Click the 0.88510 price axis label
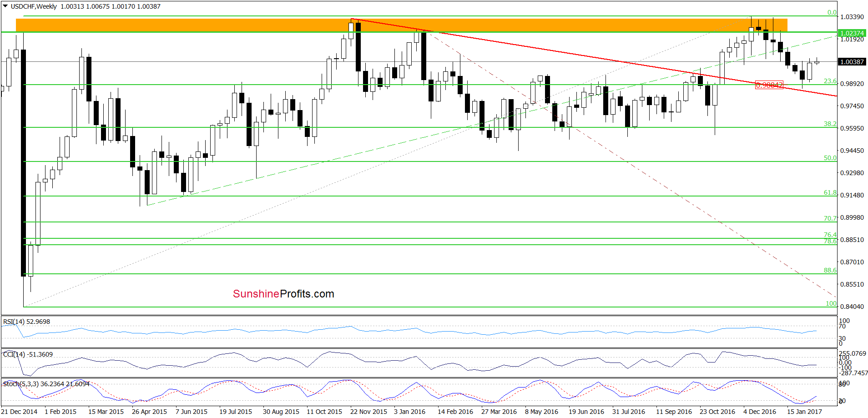868x418 pixels. click(x=852, y=240)
